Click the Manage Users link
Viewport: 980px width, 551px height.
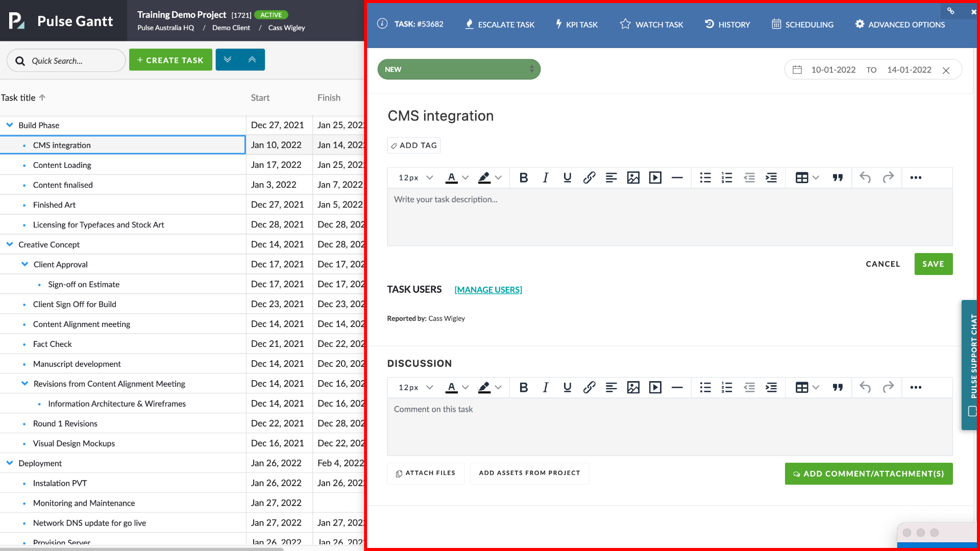pyautogui.click(x=488, y=290)
